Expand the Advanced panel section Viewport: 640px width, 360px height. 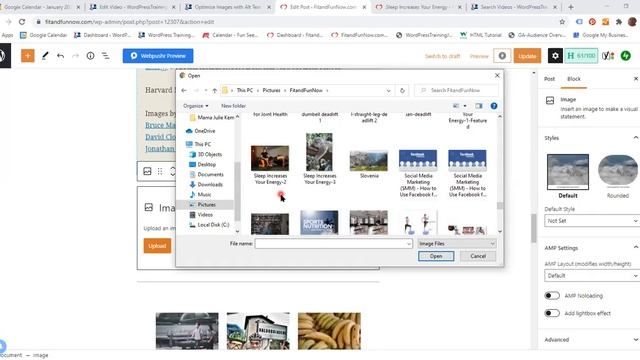point(591,340)
